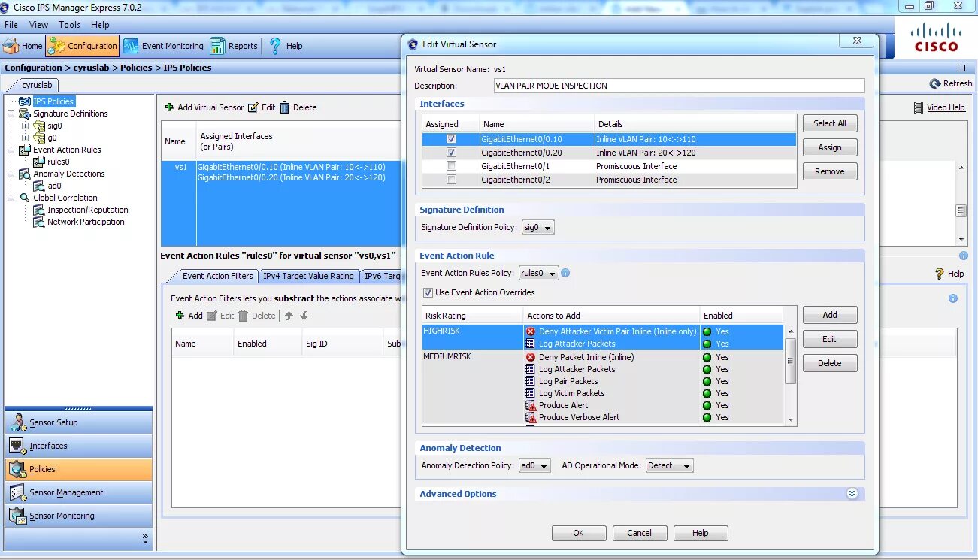Click the move down arrow icon

tap(304, 316)
